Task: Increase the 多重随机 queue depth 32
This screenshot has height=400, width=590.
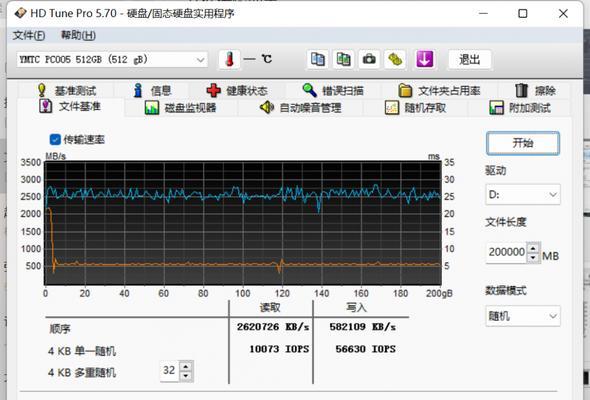Action: pyautogui.click(x=186, y=366)
